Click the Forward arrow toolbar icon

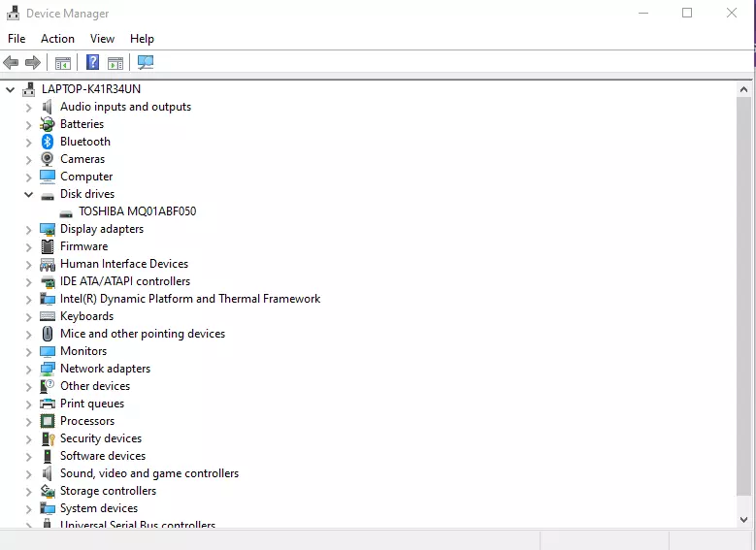33,63
